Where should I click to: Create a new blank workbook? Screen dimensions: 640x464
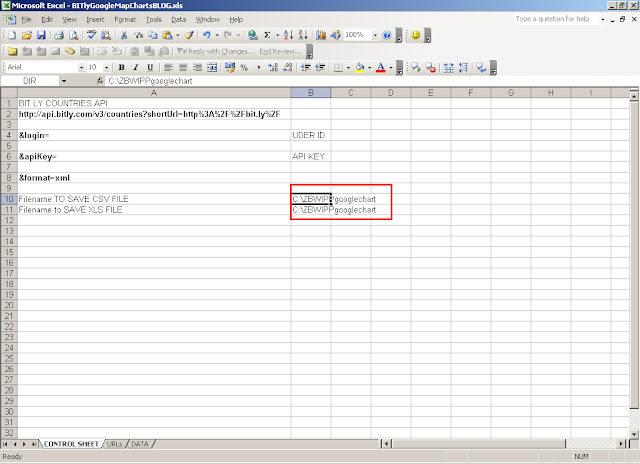12,35
